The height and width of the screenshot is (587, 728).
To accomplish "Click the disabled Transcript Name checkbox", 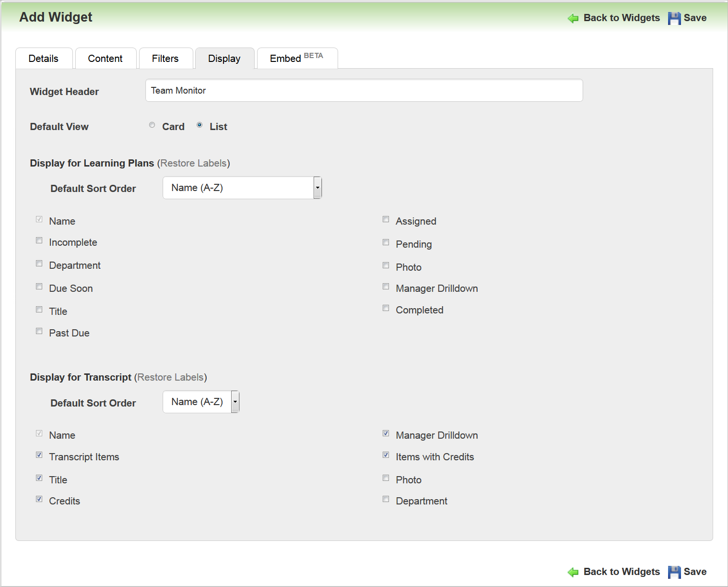I will [39, 433].
